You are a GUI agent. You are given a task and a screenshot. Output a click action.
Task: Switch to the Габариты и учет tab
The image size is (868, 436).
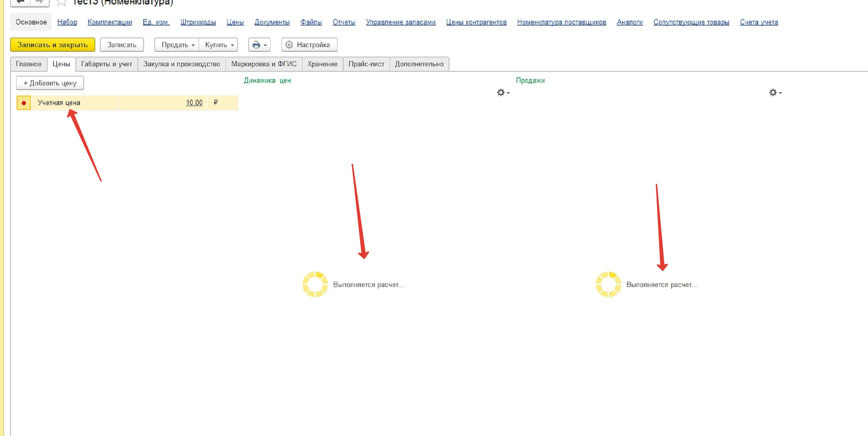(x=107, y=64)
